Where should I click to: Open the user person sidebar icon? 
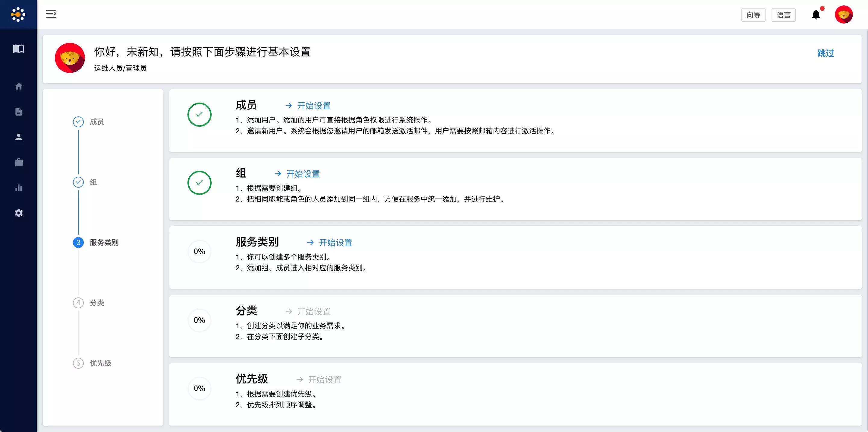[18, 137]
